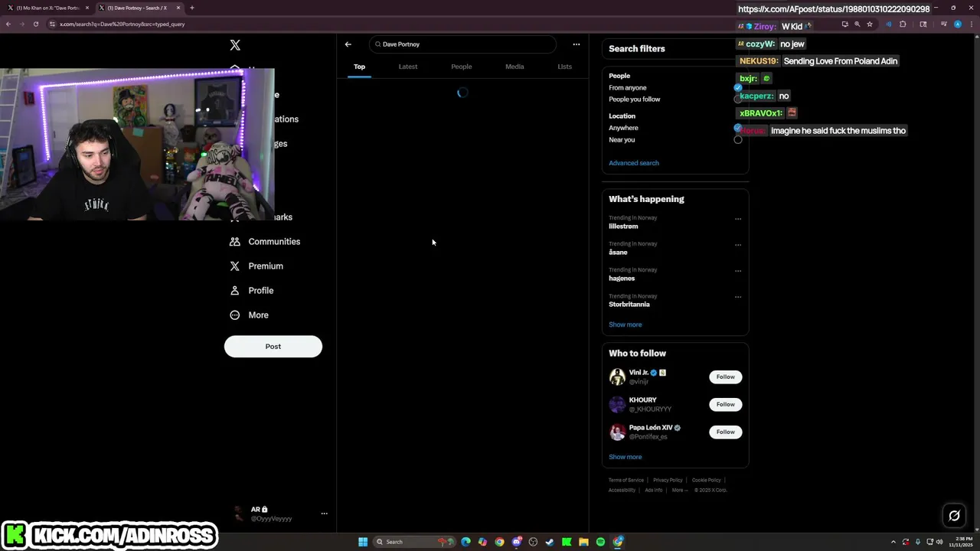Image resolution: width=980 pixels, height=551 pixels.
Task: Open the Cookie Policy footer link
Action: (707, 480)
